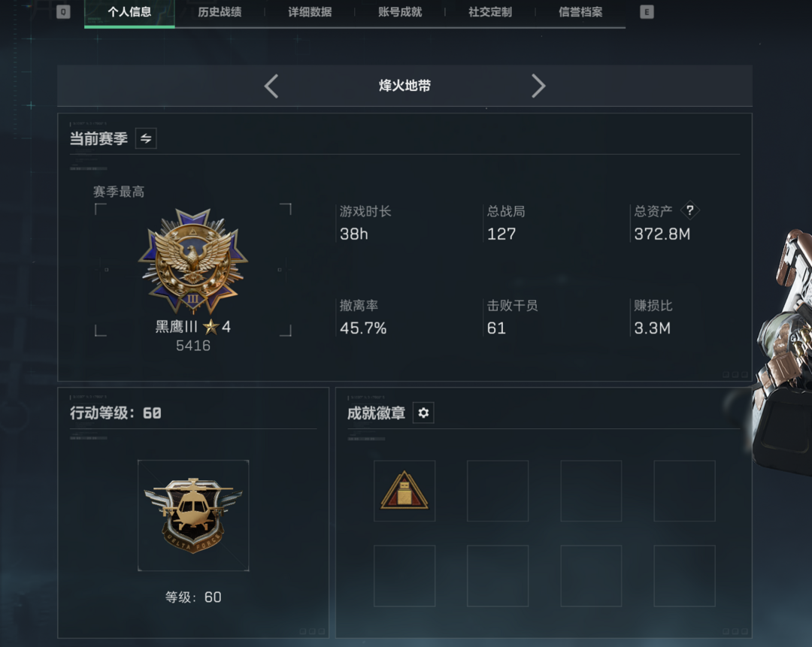Toggle the current season swap icon
Screen dimensions: 812x647
coord(146,139)
